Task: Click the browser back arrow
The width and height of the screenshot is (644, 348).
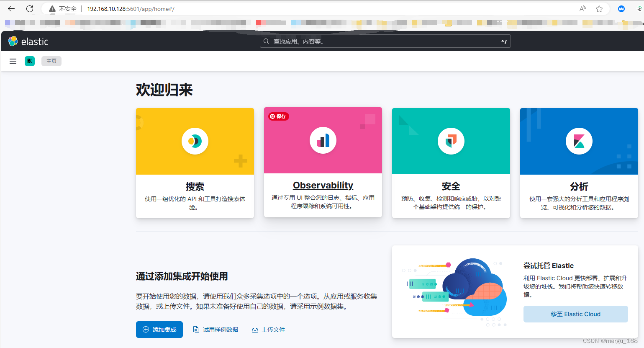Action: click(11, 8)
